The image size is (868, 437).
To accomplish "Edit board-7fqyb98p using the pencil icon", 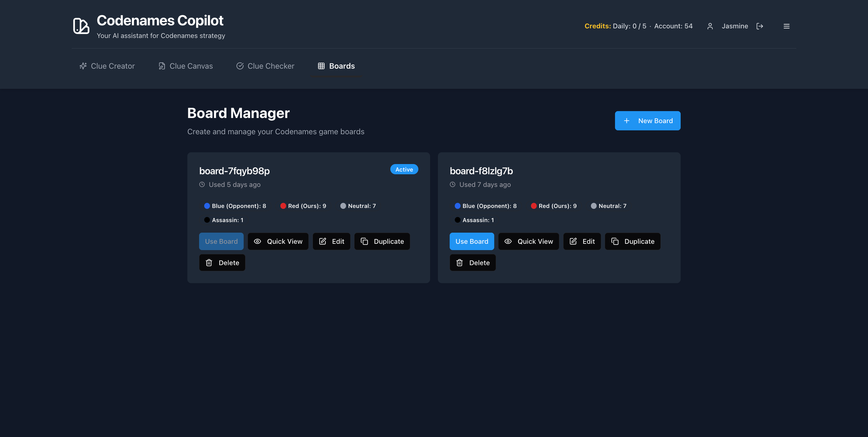I will [323, 241].
